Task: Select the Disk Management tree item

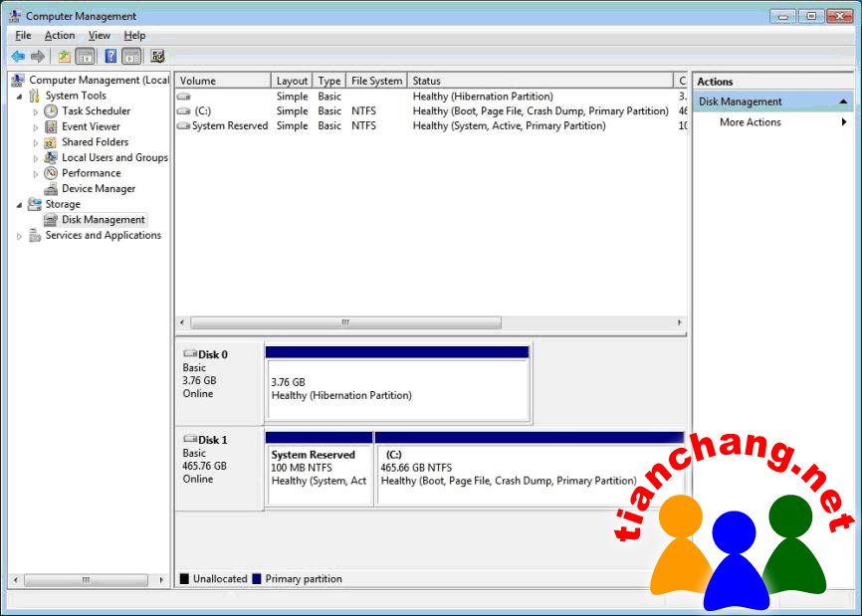Action: point(104,220)
